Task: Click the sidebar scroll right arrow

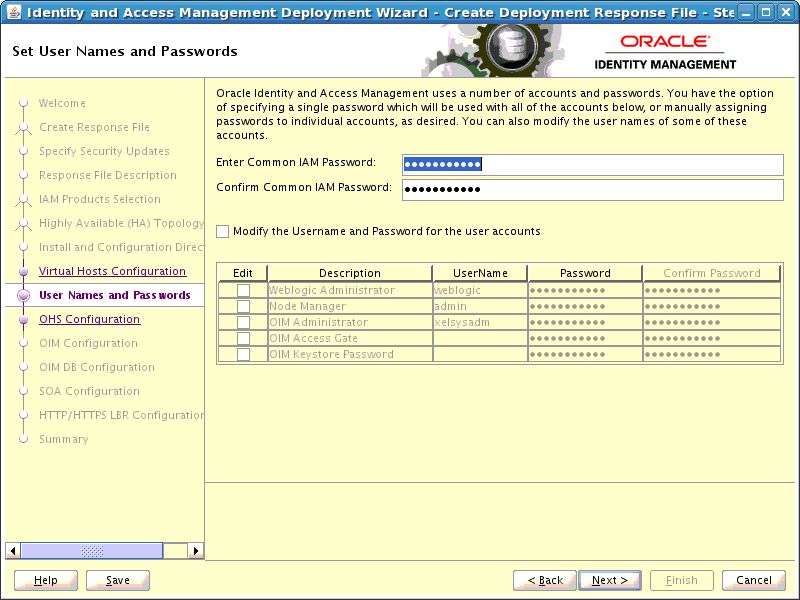Action: pyautogui.click(x=195, y=551)
